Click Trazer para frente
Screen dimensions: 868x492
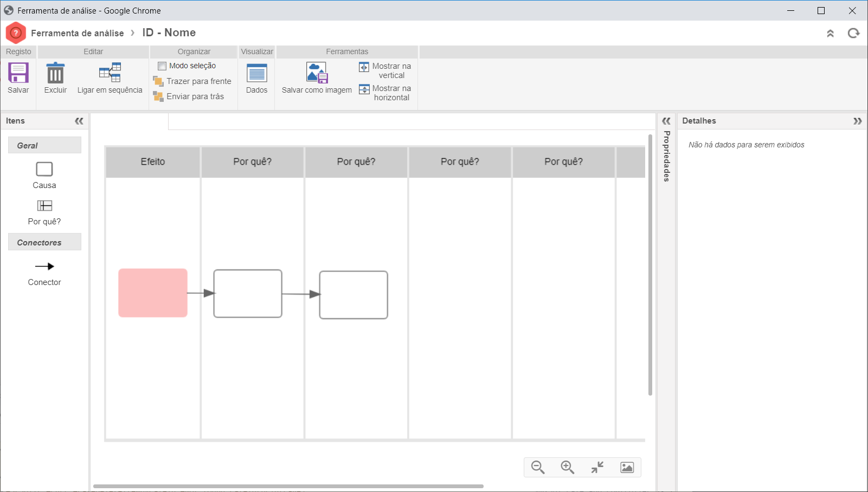coord(192,81)
